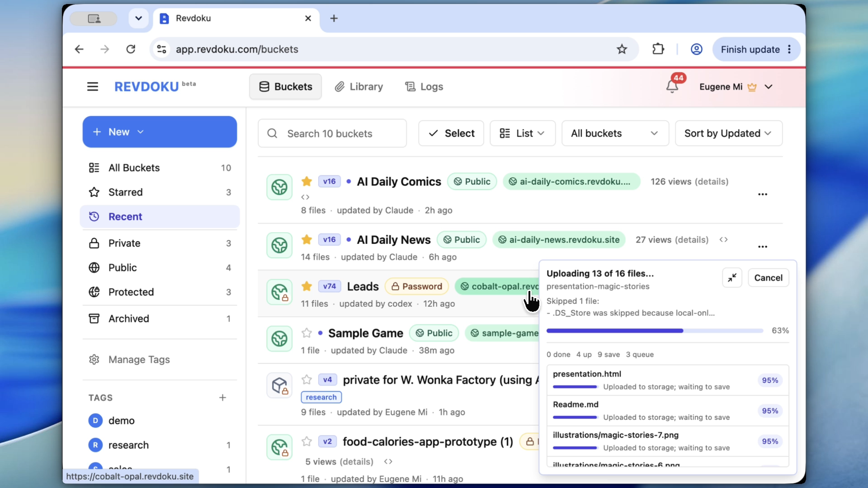Add a new tag with plus icon
868x488 pixels.
pos(222,398)
